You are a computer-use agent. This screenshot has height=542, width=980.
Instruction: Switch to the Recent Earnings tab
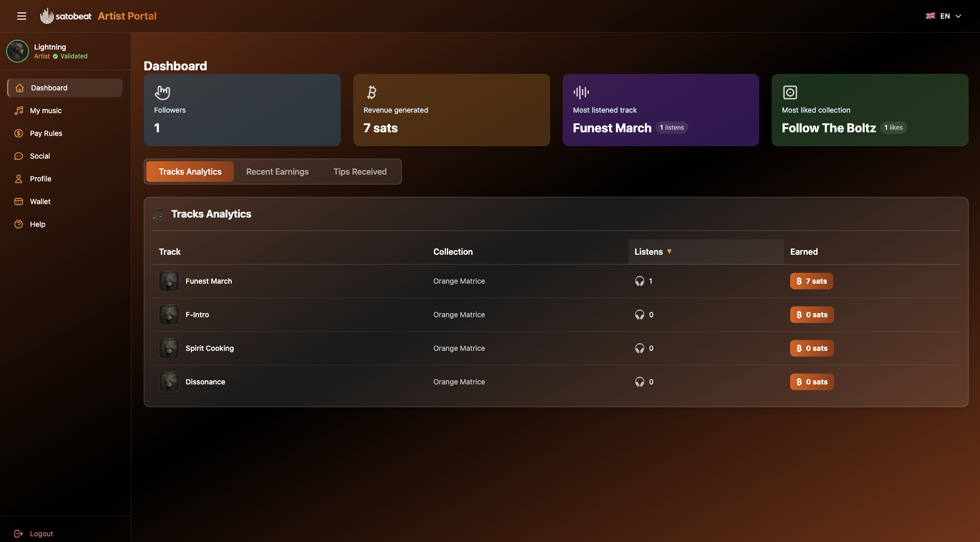[277, 172]
